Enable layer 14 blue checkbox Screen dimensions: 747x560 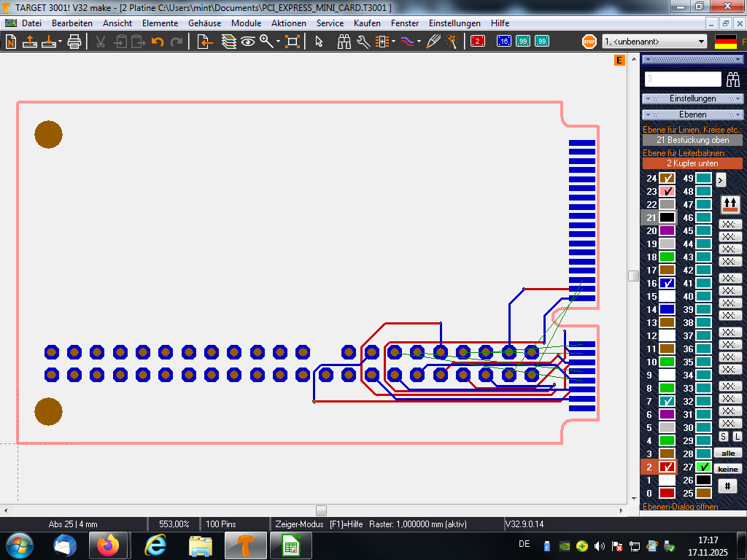point(667,309)
